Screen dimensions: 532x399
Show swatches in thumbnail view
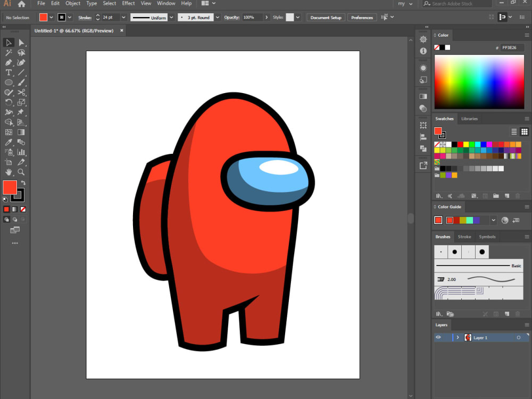(525, 131)
